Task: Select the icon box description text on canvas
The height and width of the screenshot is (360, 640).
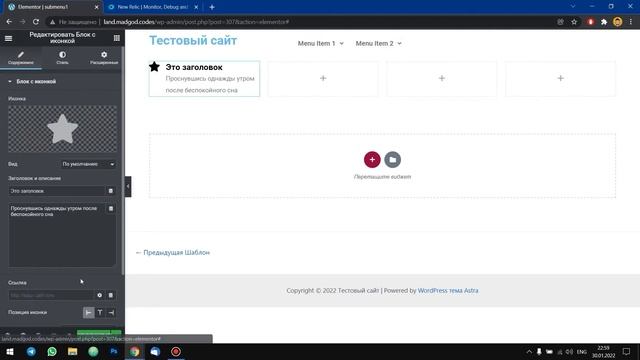Action: [210, 84]
